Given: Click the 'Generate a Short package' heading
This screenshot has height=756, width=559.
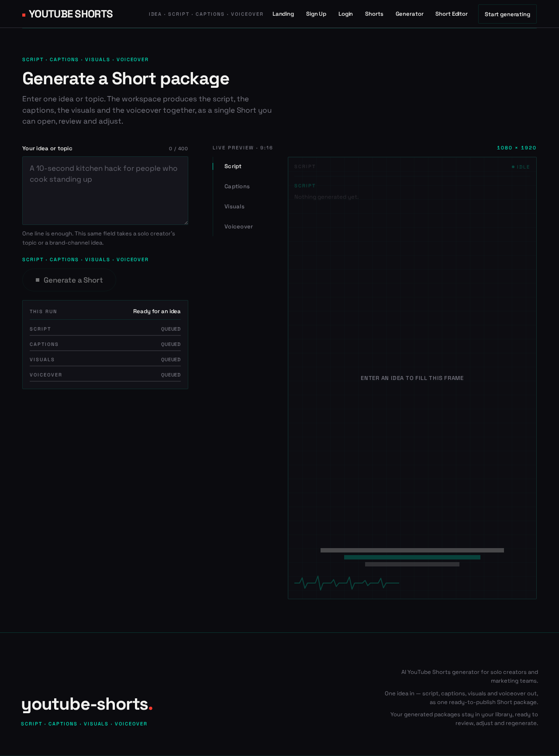Looking at the screenshot, I should pos(126,79).
